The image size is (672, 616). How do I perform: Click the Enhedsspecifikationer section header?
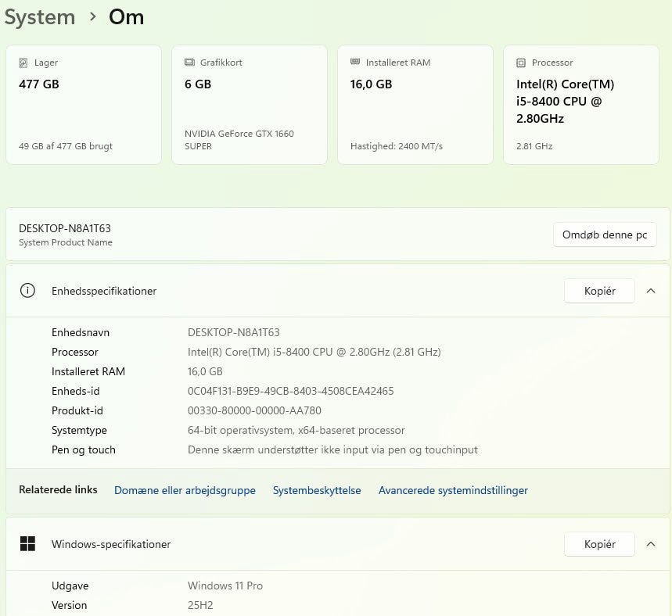tap(104, 291)
